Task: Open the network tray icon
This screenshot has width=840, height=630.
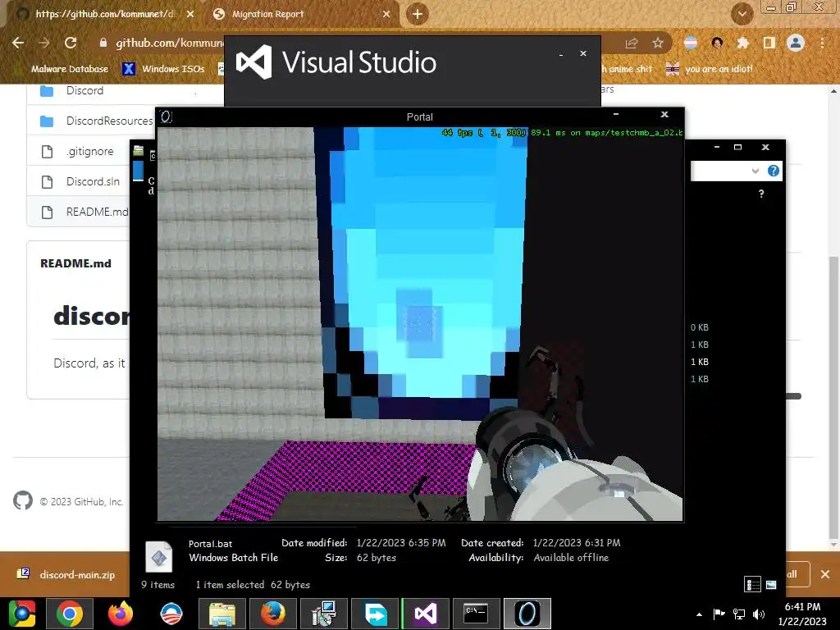Action: [739, 614]
